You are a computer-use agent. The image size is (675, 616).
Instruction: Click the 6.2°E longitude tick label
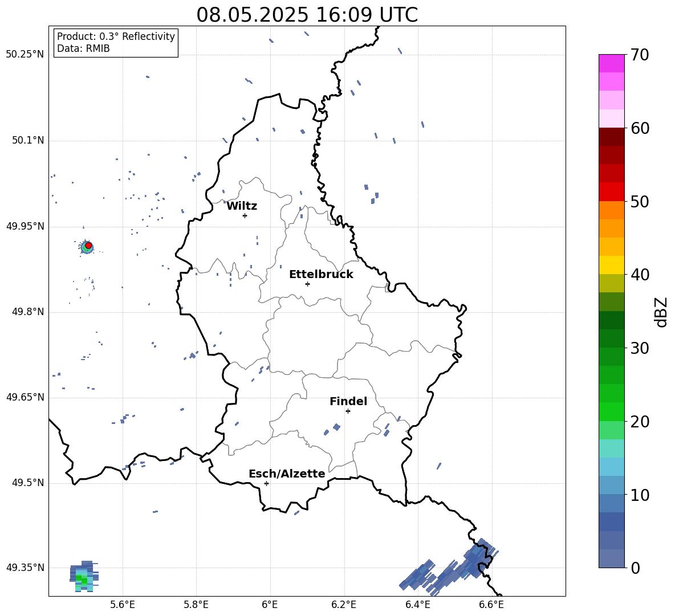(344, 605)
